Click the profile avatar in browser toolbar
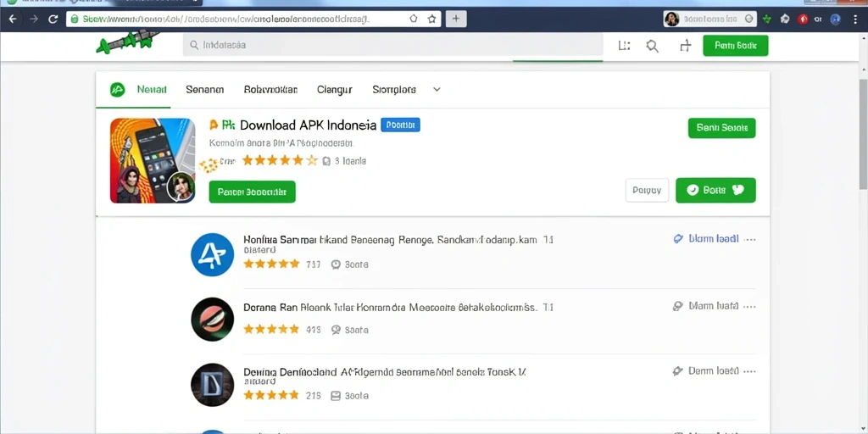 tap(671, 19)
